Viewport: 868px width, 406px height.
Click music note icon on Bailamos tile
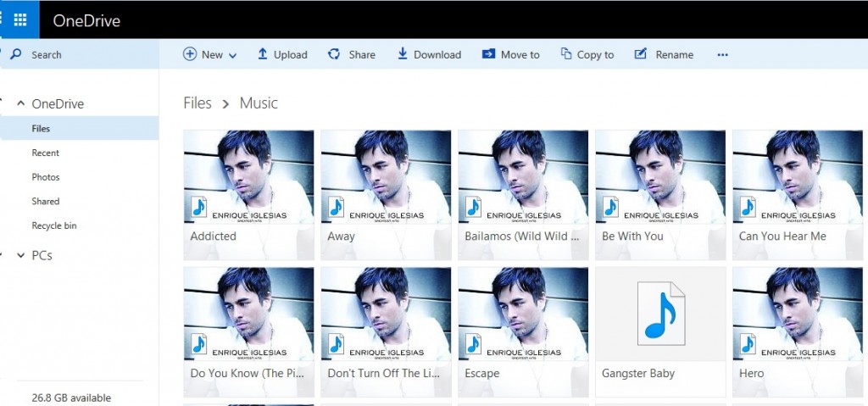coord(473,207)
